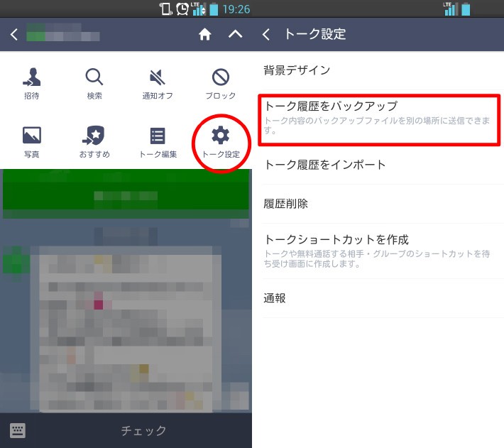Tap the トーク設定 header title
Image resolution: width=504 pixels, height=448 pixels.
tap(315, 34)
